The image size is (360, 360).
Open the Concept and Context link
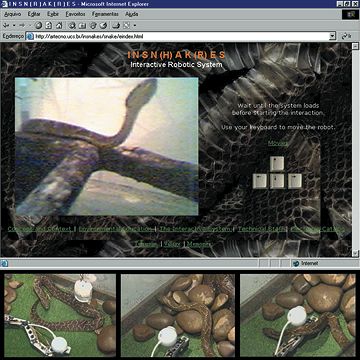pos(40,229)
